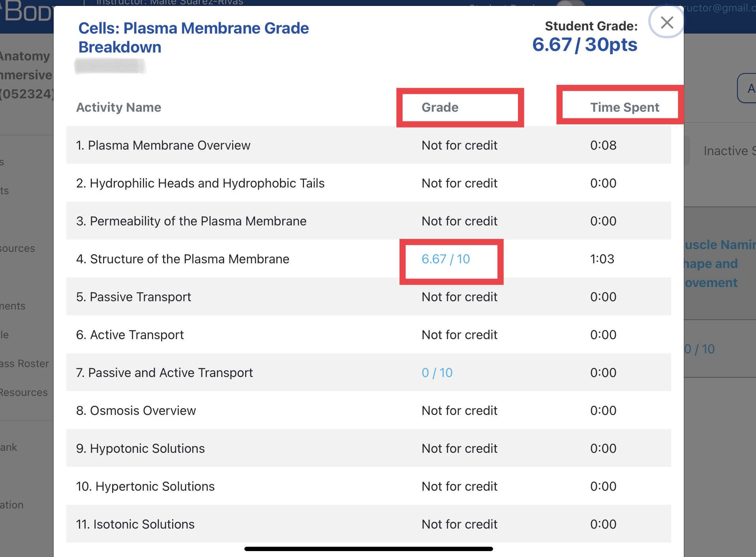The width and height of the screenshot is (756, 557).
Task: Select the Osmosis Overview activity row
Action: [x=136, y=410]
